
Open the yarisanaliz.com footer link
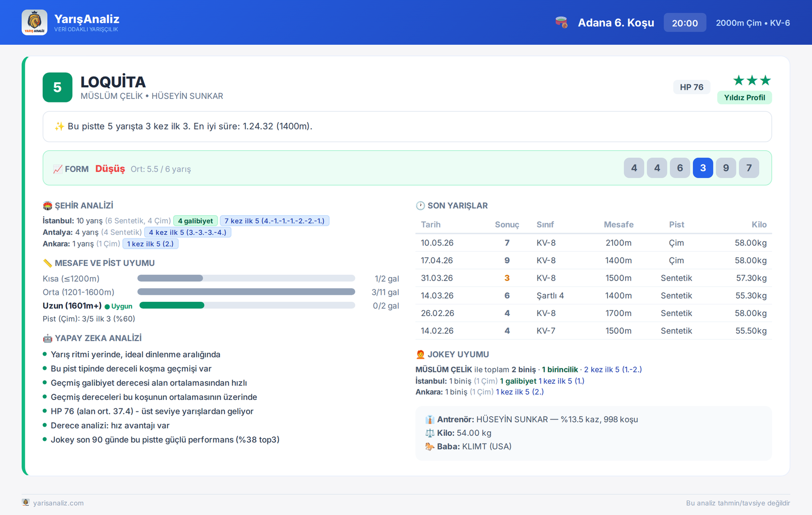(58, 503)
